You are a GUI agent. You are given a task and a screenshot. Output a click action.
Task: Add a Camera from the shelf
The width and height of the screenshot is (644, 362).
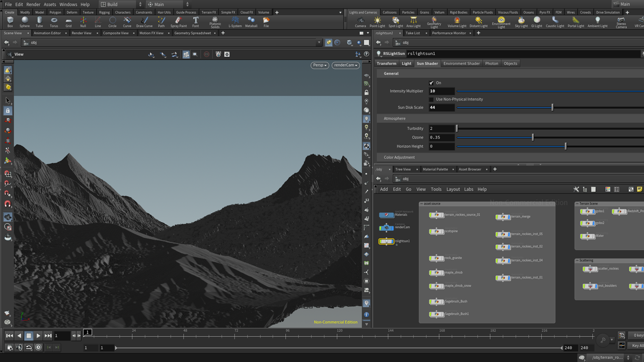[360, 22]
